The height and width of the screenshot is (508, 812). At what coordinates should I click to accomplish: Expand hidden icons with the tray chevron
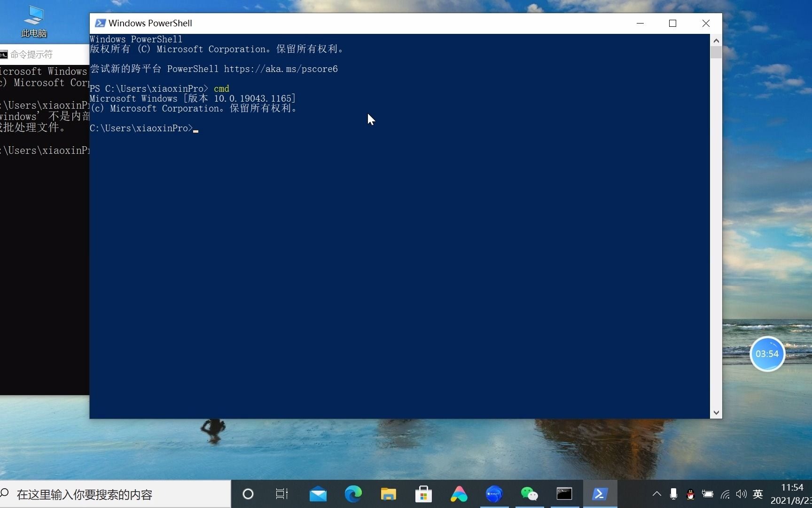pos(656,494)
